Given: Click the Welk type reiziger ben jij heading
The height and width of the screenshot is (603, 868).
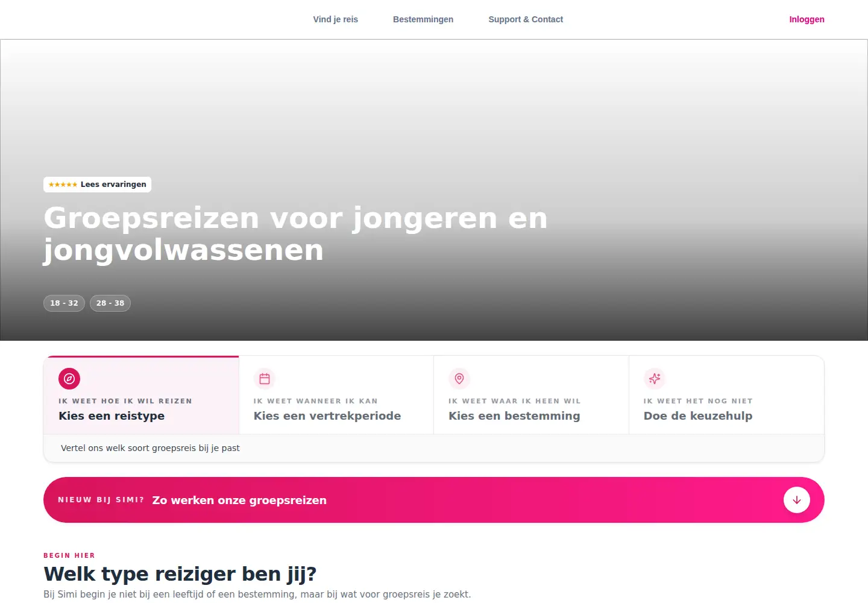Looking at the screenshot, I should 180,573.
